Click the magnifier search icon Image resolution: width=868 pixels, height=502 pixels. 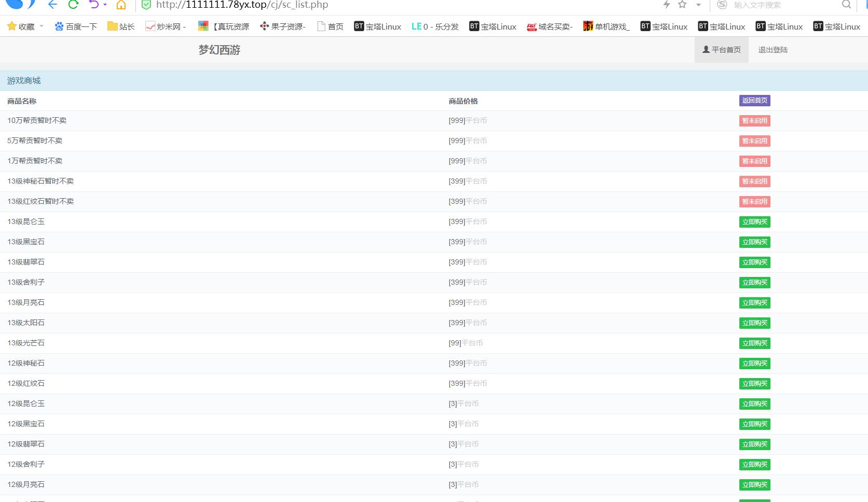click(846, 5)
